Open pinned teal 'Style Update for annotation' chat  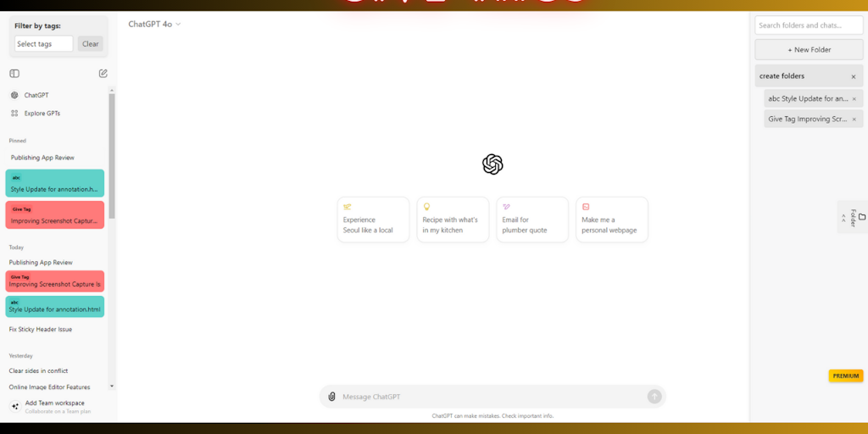point(55,183)
